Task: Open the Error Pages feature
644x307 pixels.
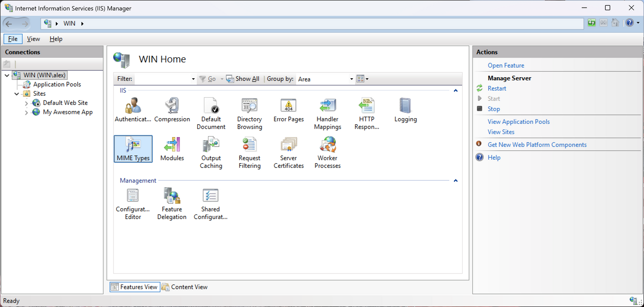Action: [x=288, y=110]
